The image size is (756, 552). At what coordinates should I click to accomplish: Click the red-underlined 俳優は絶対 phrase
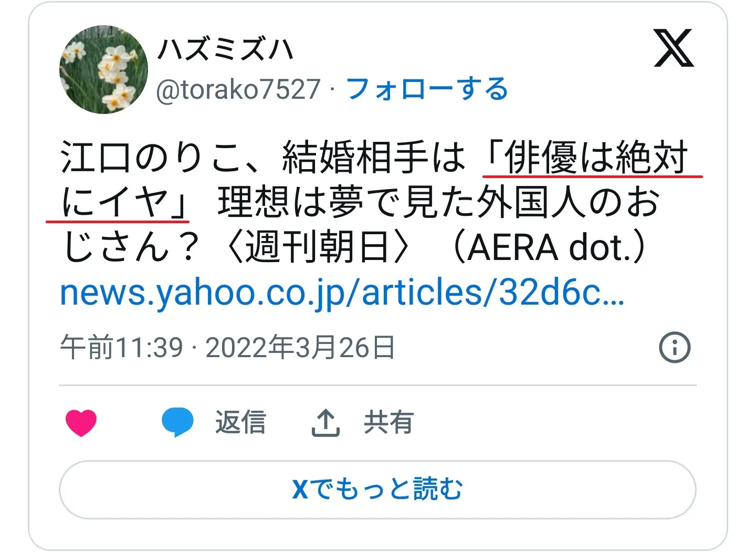click(x=595, y=158)
